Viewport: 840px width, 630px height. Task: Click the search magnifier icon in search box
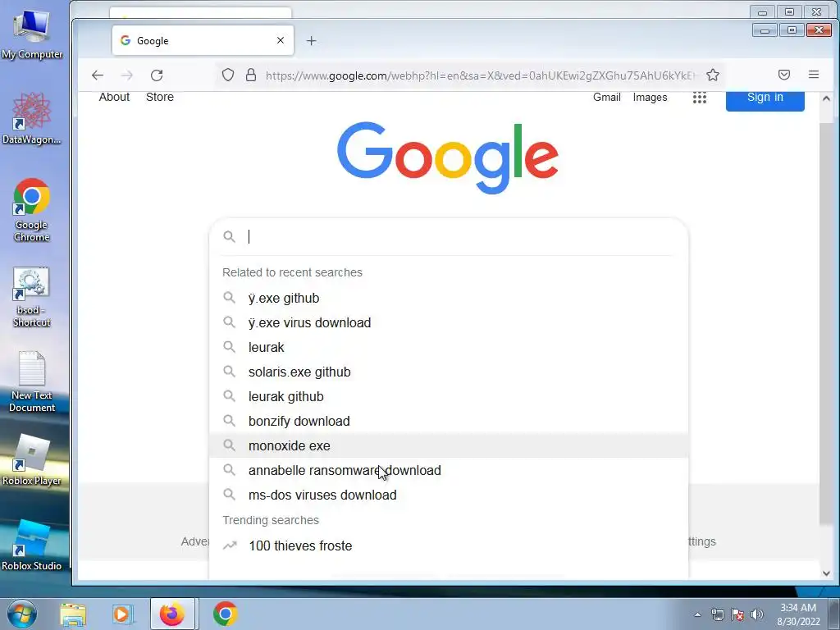click(230, 236)
